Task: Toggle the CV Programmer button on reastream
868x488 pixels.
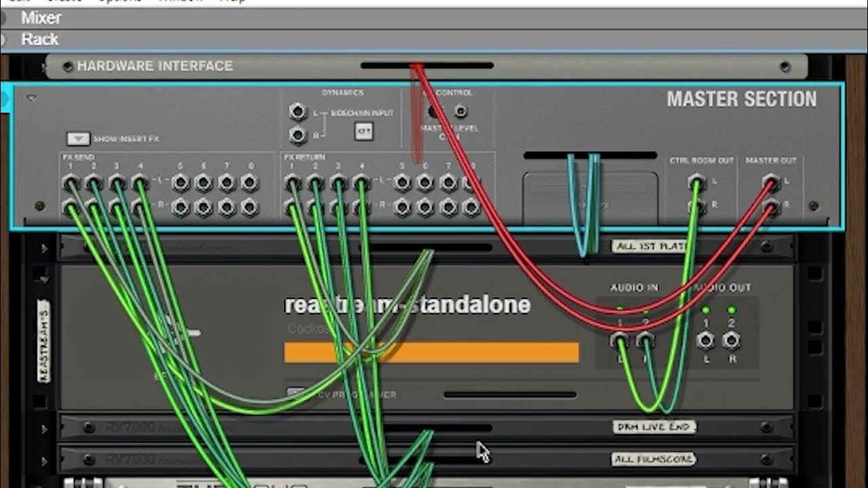Action: 295,394
